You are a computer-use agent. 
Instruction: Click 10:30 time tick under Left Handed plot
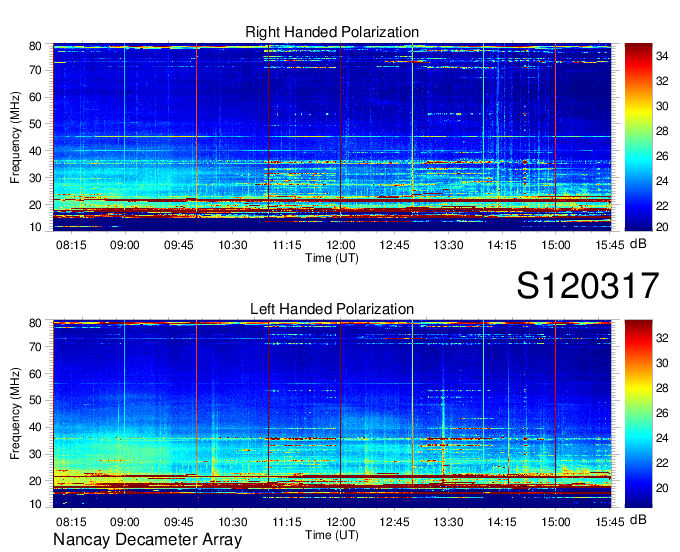[232, 522]
